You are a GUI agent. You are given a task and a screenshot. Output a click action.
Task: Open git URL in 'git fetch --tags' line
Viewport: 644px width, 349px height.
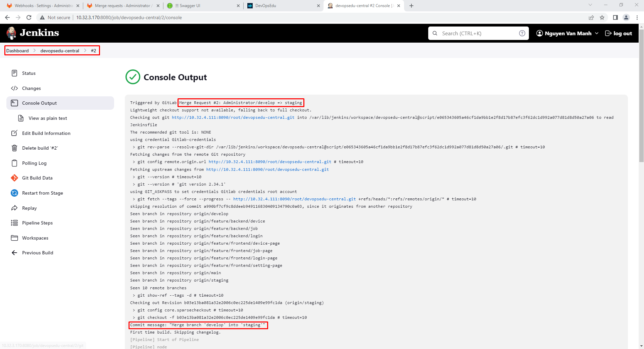294,199
